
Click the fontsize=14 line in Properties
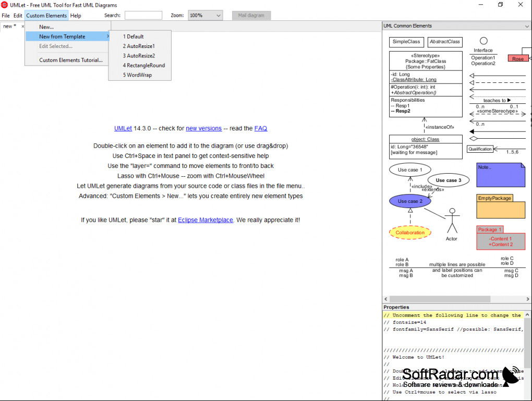pyautogui.click(x=405, y=322)
